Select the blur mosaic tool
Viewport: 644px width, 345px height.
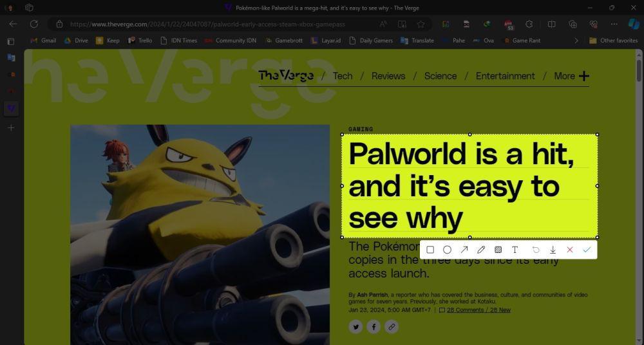498,250
